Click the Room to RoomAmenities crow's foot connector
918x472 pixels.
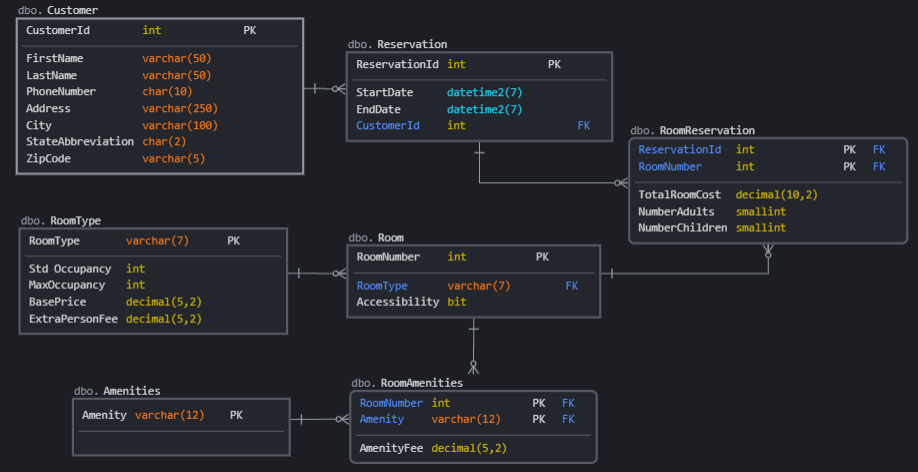point(474,346)
